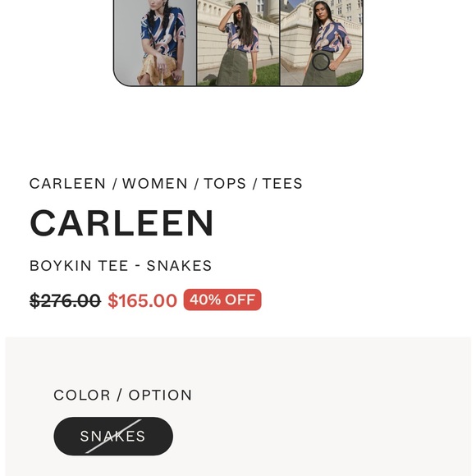Click the blue patterned tee in the first photo
476x476 pixels.
pyautogui.click(x=164, y=32)
